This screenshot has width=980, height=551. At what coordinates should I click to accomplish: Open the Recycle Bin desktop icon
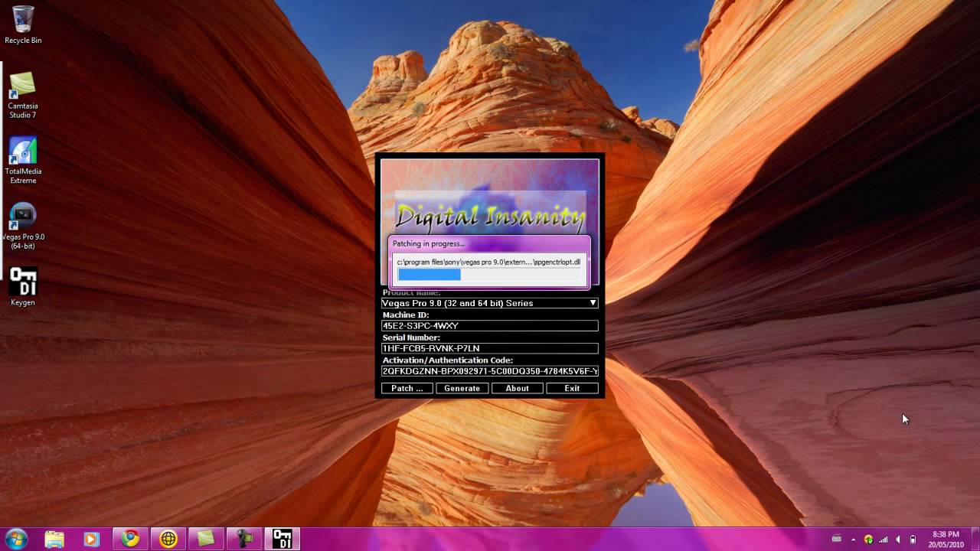23,24
